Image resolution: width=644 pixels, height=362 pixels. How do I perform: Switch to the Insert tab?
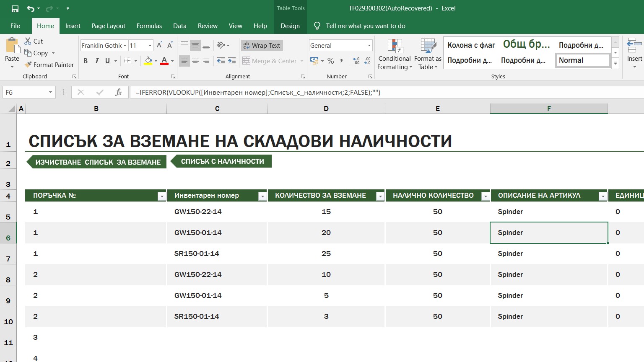tap(73, 26)
